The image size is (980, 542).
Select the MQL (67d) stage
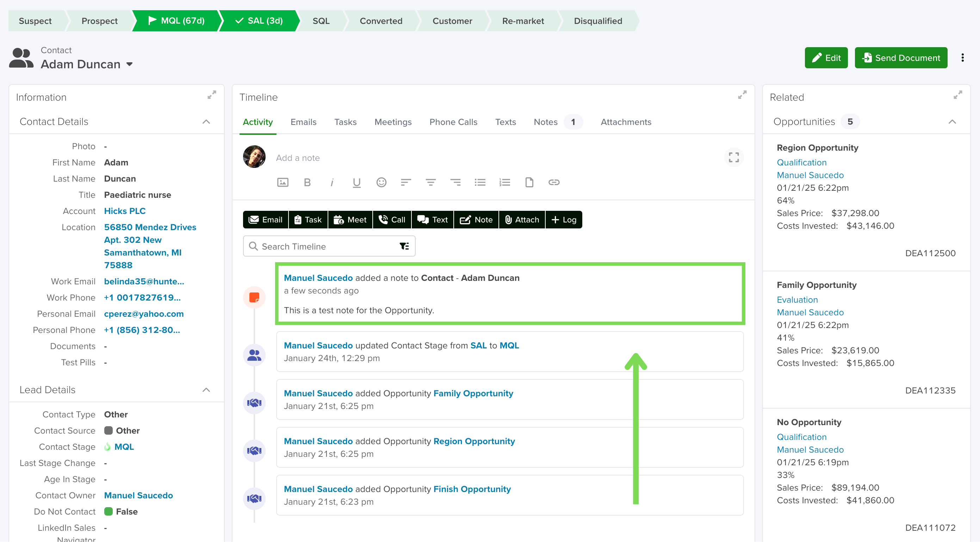click(176, 21)
